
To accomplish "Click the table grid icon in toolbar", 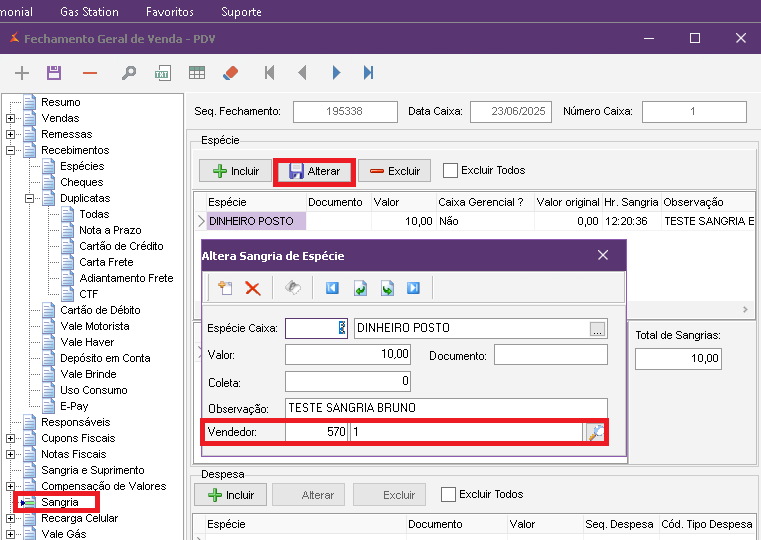I will coord(197,73).
